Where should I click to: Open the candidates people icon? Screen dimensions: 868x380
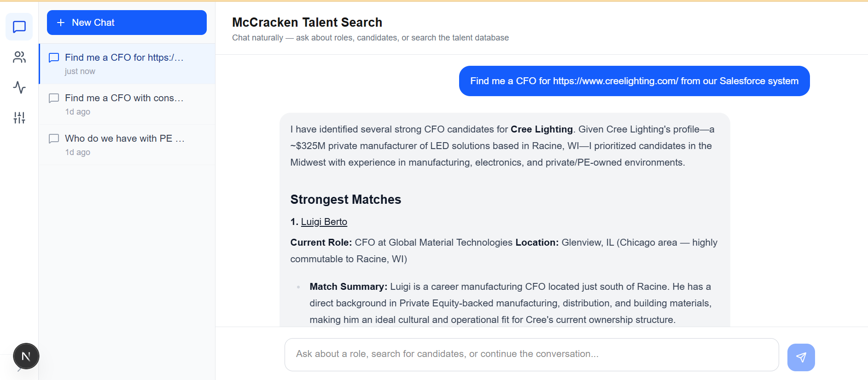pyautogui.click(x=19, y=57)
